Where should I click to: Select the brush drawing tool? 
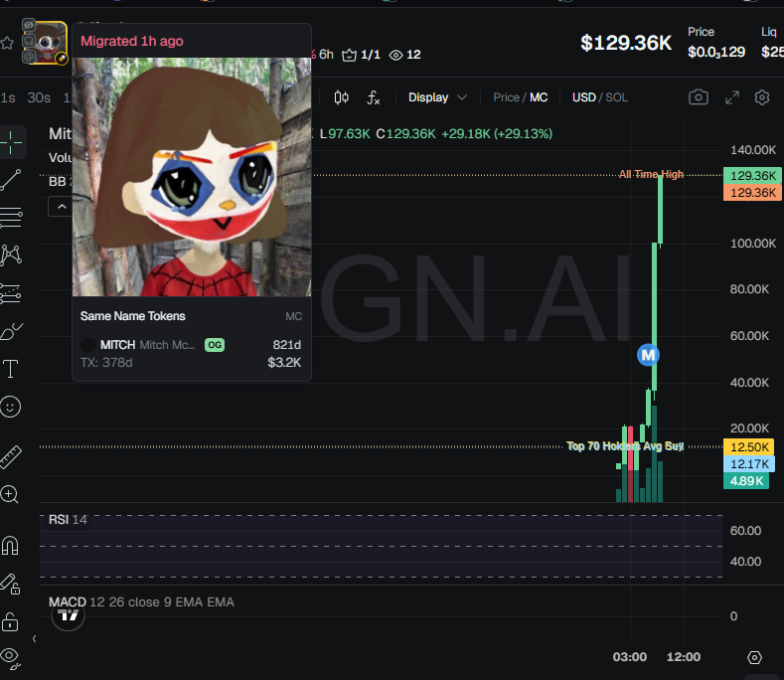pos(11,331)
